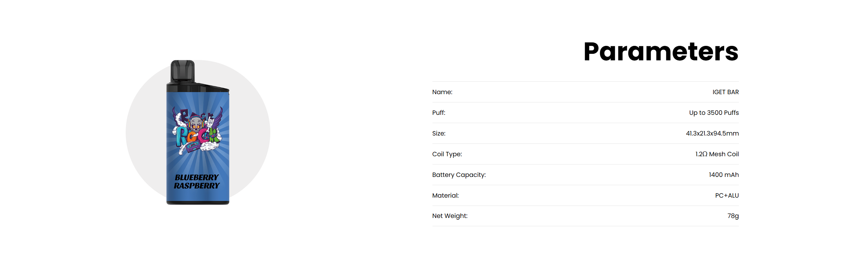Click the Blueberry Raspberry flavor label
The image size is (868, 259).
click(197, 182)
